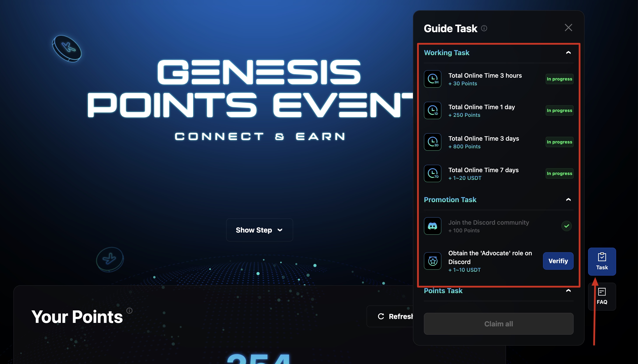Click the Your Points heading
Image resolution: width=638 pixels, height=364 pixels.
point(77,317)
